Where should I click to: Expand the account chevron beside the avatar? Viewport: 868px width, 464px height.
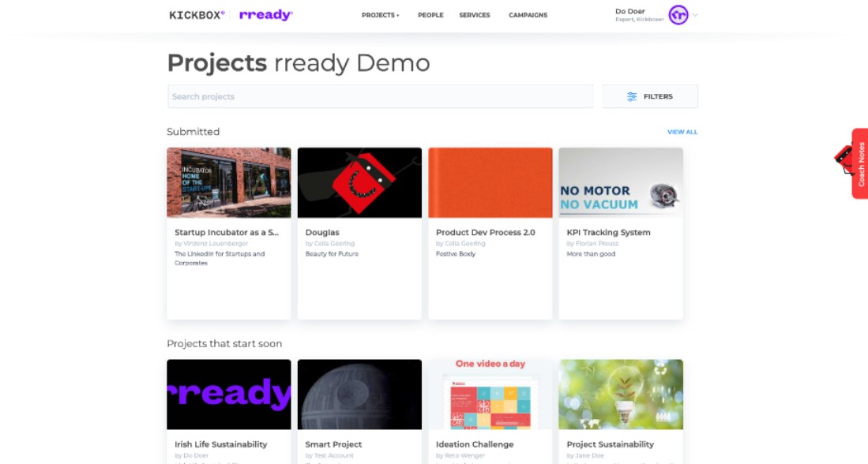click(697, 15)
